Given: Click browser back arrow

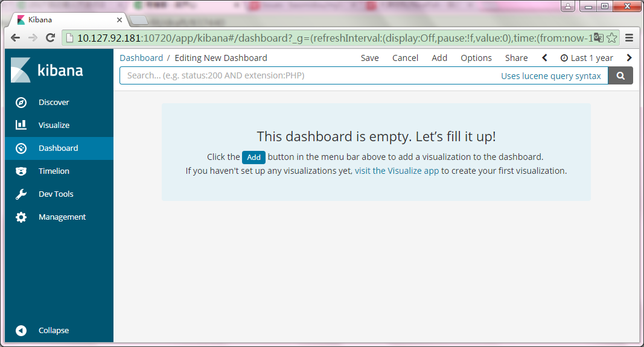Looking at the screenshot, I should [16, 38].
